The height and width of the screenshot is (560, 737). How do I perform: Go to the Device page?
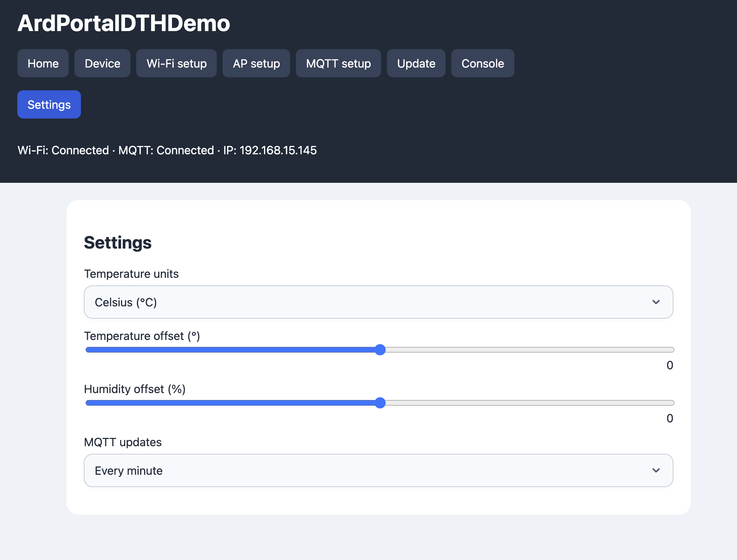102,63
